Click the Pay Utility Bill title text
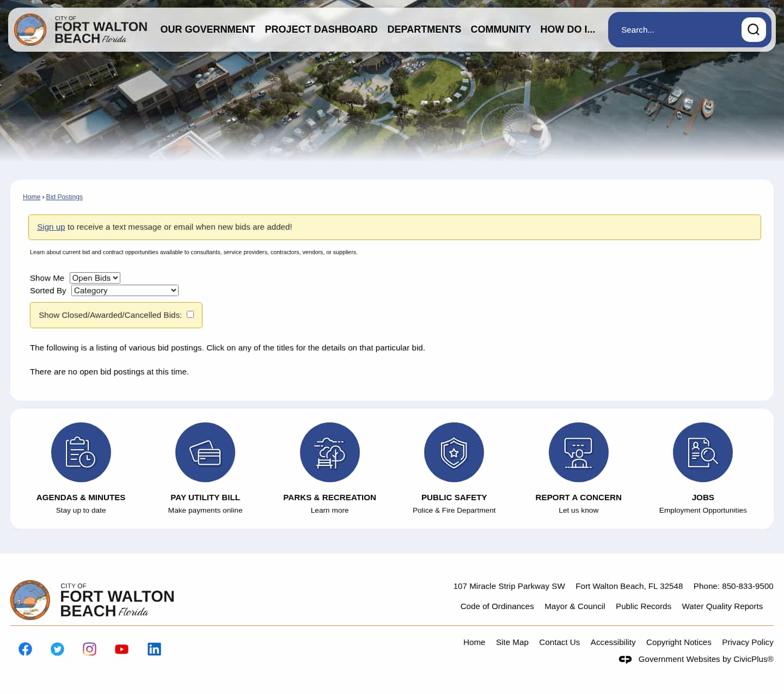Viewport: 784px width, 694px height. click(x=205, y=498)
